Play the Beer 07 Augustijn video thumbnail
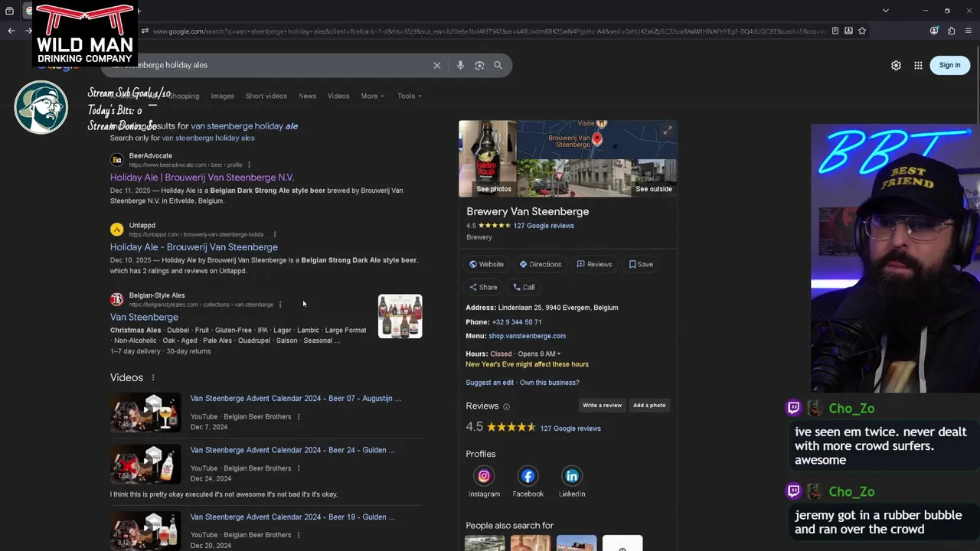 coord(145,413)
